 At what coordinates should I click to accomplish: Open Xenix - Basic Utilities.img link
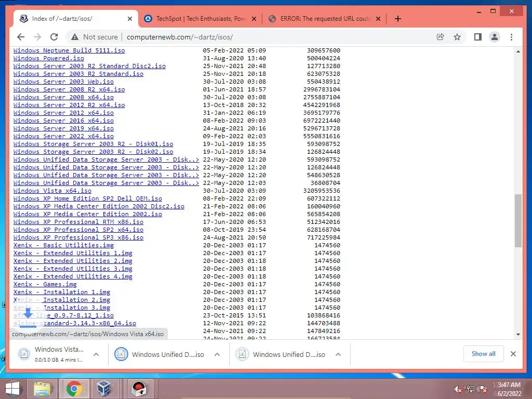(x=63, y=245)
